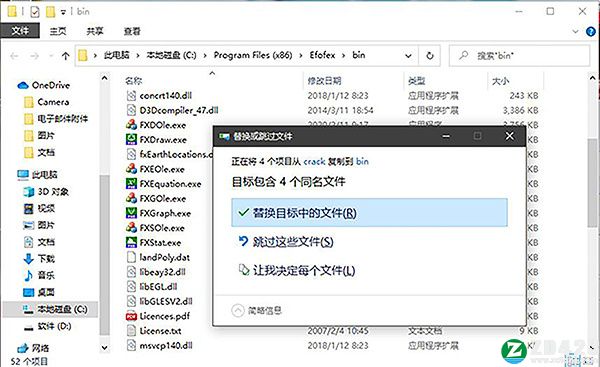Select the D3Dcompiler_47.dll file name

coord(179,110)
